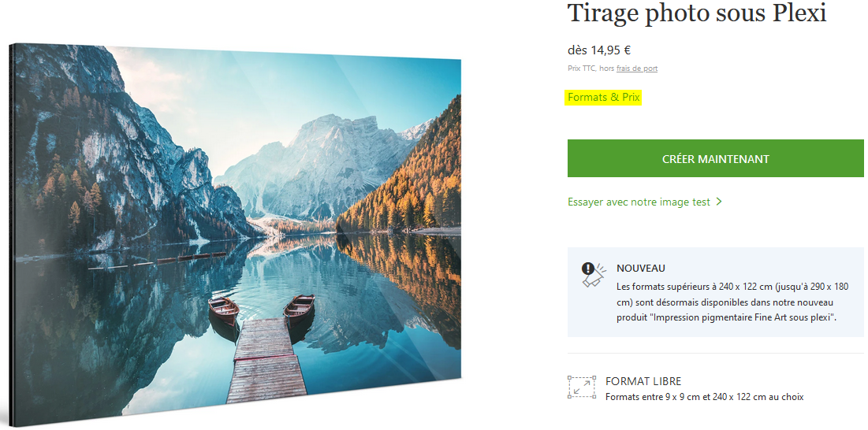Click the plexi print product image
Viewport: 868px width, 430px height.
pyautogui.click(x=235, y=235)
